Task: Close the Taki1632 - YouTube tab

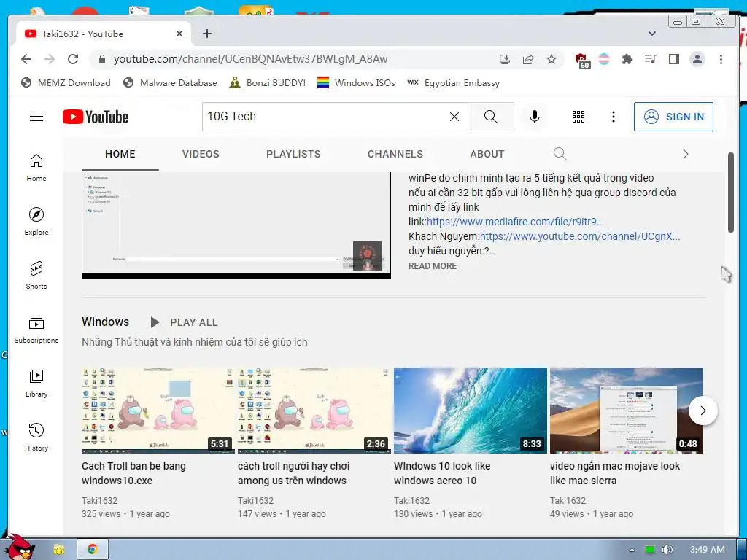Action: click(x=179, y=34)
